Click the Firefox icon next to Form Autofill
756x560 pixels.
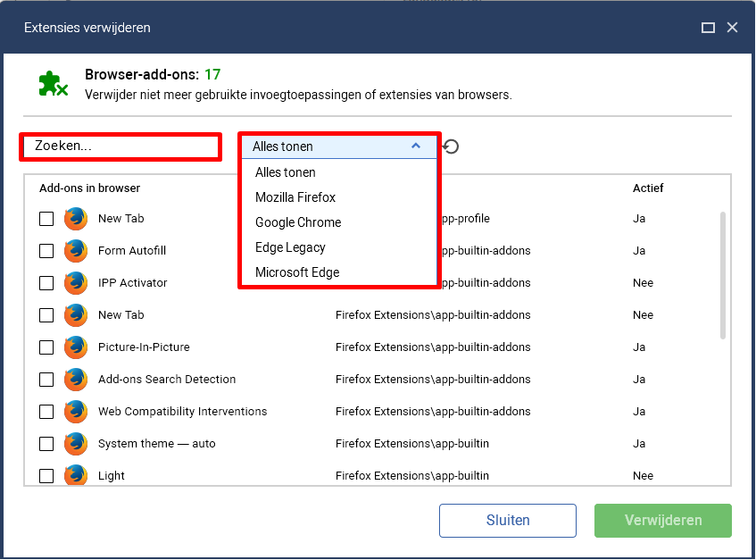coord(76,251)
